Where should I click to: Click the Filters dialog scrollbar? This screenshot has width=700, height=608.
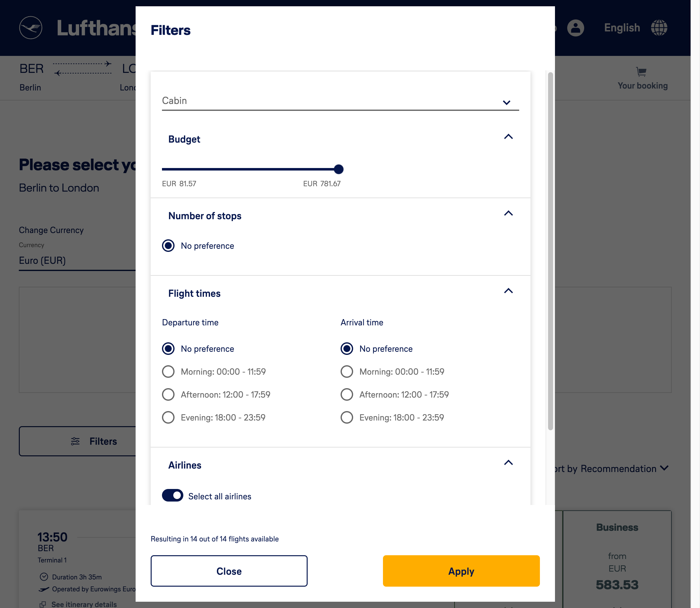click(550, 251)
